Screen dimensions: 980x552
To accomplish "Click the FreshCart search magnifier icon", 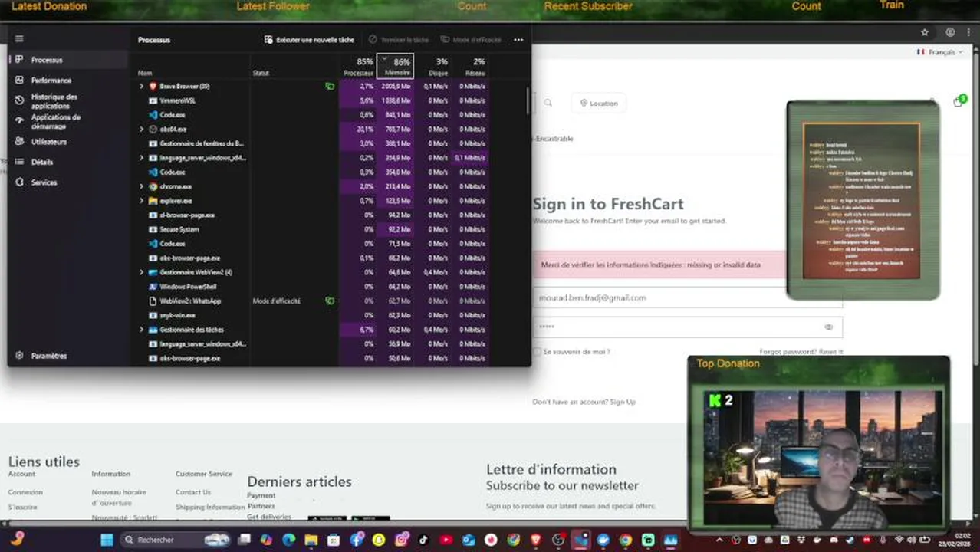I will tap(548, 103).
